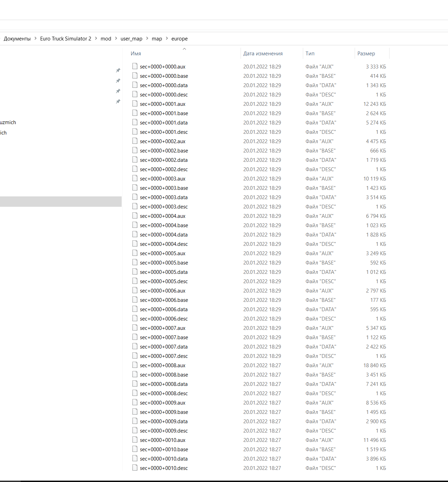Select file sec+0000+0001.data
The width and height of the screenshot is (448, 482).
(x=164, y=122)
